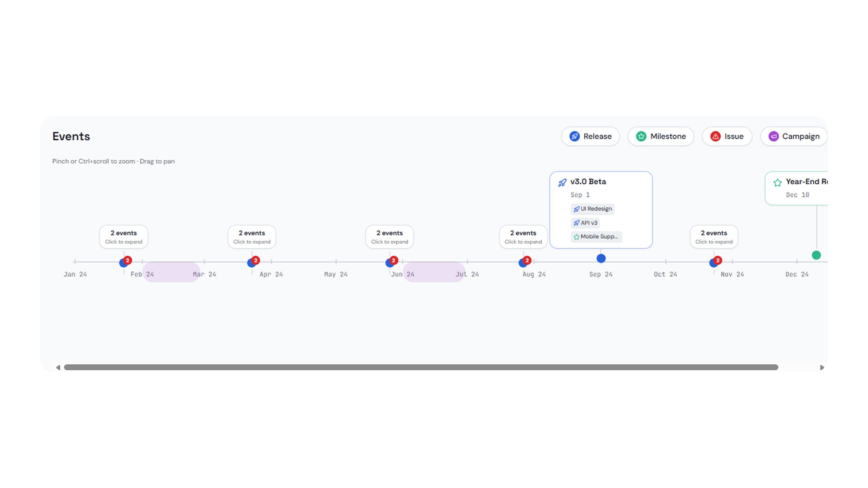The width and height of the screenshot is (868, 488).
Task: Toggle the Issue category filter
Action: (x=727, y=136)
